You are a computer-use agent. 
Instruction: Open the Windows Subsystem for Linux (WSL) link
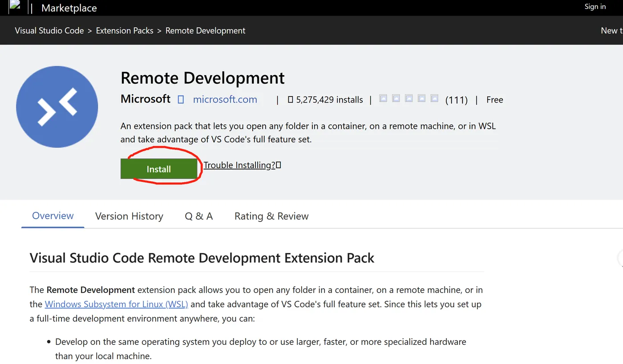coord(116,304)
